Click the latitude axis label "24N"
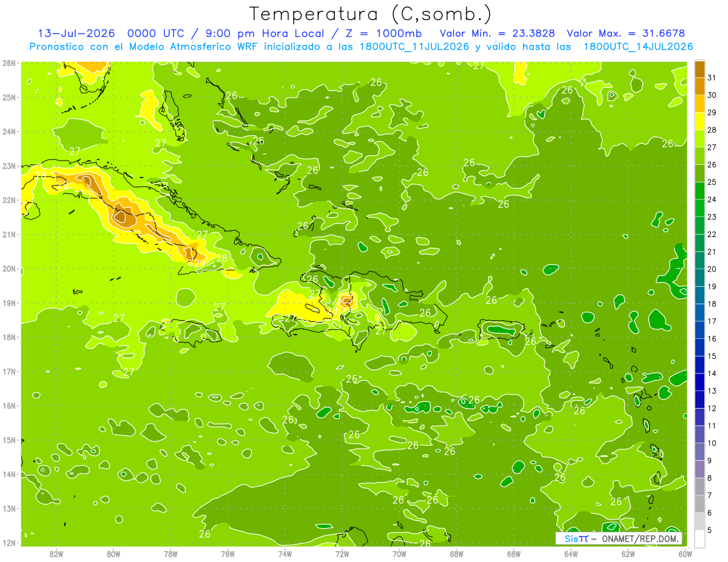This screenshot has width=728, height=562. [x=9, y=132]
